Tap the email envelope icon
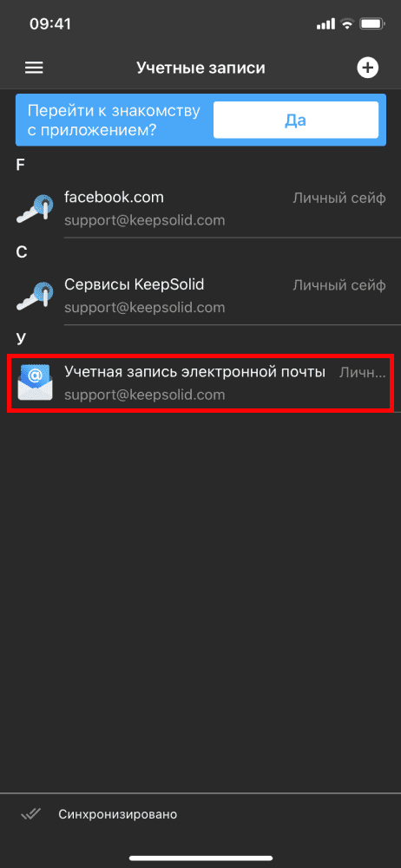This screenshot has width=401, height=868. [x=36, y=382]
